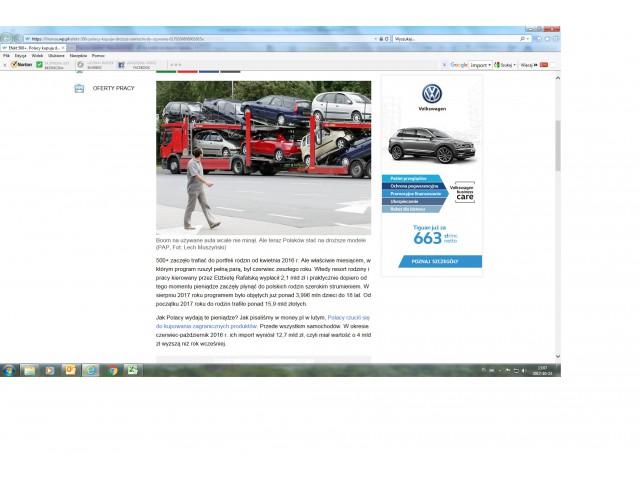Click the Poznaj szczegóły button in Volkswagen ad
Screen dimensions: 640x480
pos(432,261)
